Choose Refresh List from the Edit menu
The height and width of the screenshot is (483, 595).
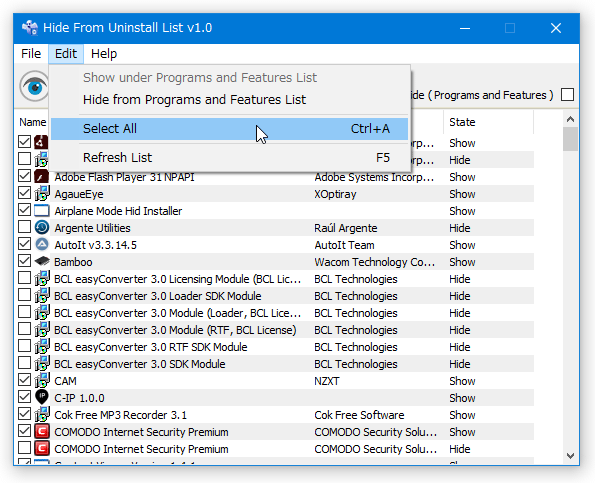[229, 157]
